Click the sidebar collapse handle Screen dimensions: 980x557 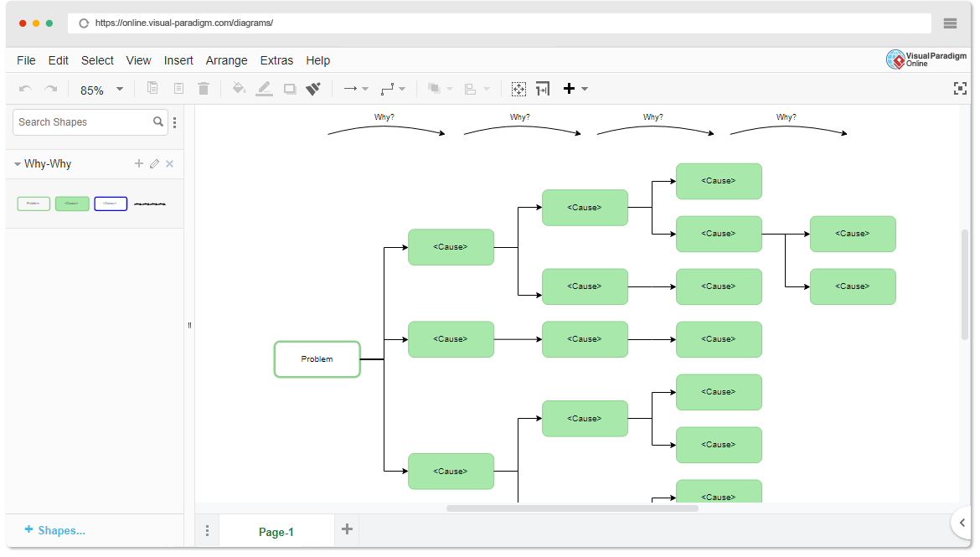189,325
